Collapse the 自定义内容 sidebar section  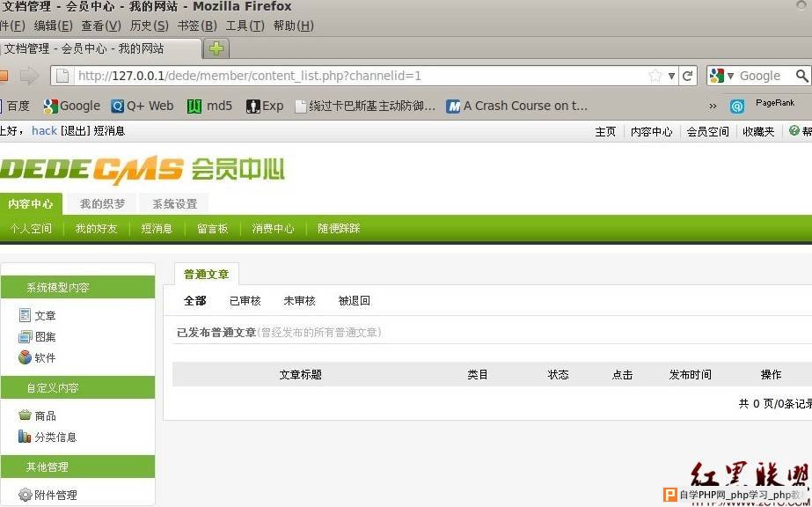click(77, 388)
